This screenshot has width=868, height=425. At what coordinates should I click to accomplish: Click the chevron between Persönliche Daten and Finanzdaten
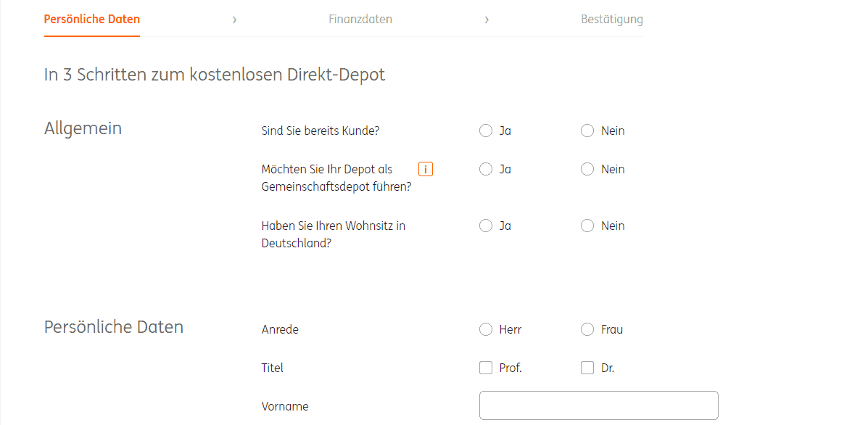pyautogui.click(x=235, y=20)
